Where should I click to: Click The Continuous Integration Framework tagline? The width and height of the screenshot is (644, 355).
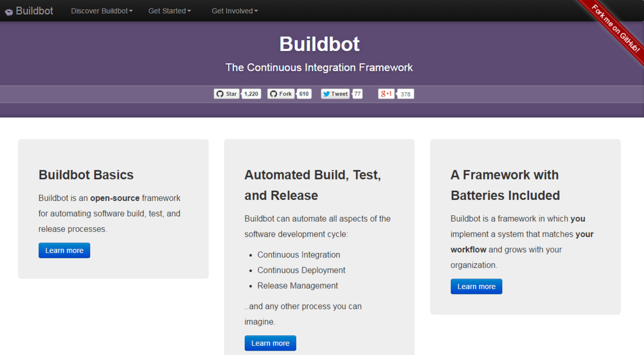(319, 68)
